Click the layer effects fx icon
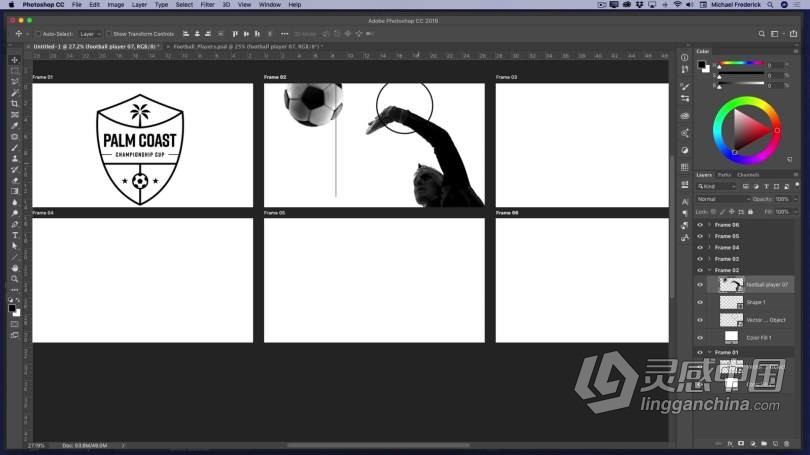Image resolution: width=810 pixels, height=455 pixels. [730, 442]
